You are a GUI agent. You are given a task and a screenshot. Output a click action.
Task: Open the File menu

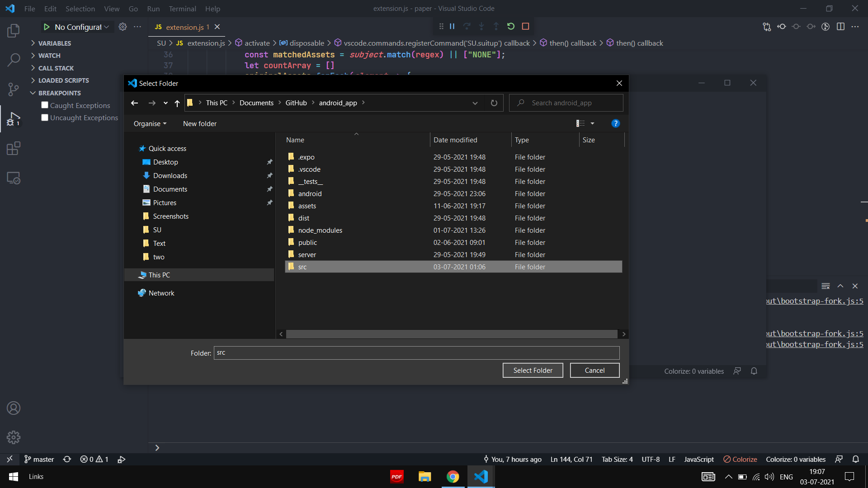click(29, 9)
